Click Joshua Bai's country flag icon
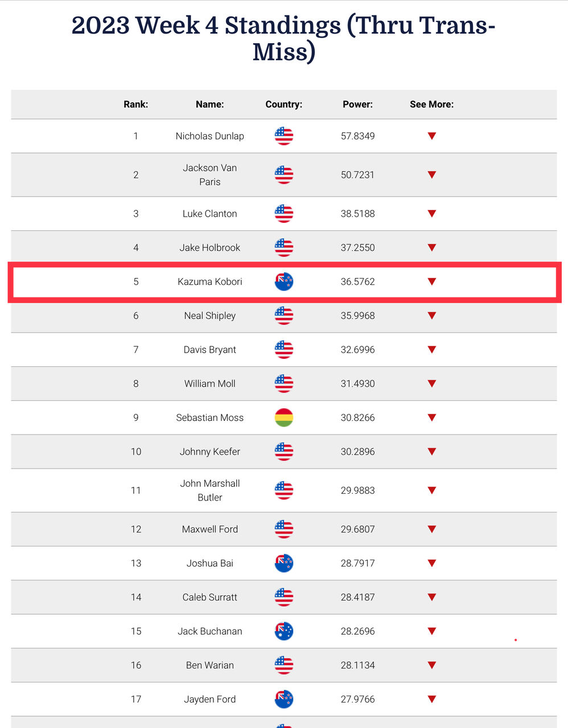This screenshot has height=728, width=568. pyautogui.click(x=283, y=563)
